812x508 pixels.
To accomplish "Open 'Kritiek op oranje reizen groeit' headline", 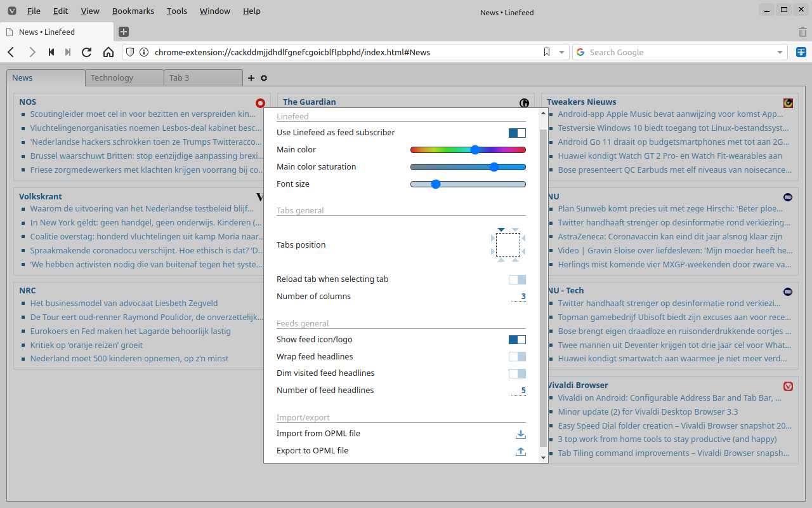I will coord(87,345).
